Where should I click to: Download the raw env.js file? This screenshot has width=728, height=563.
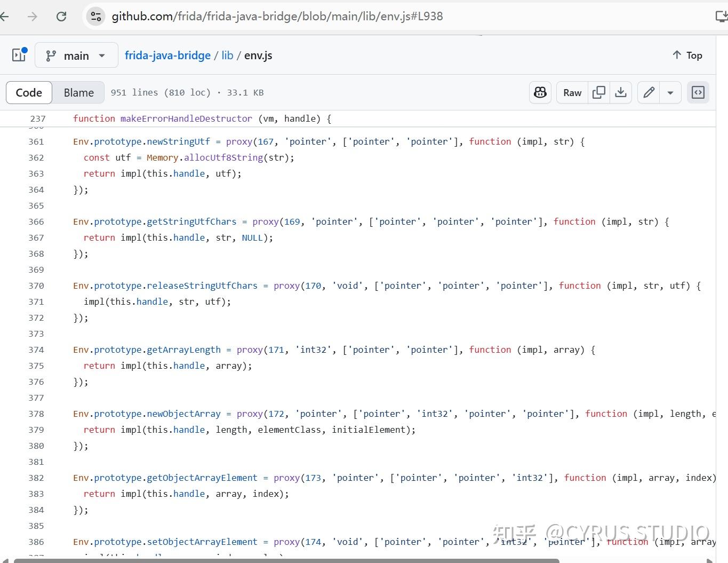point(620,92)
